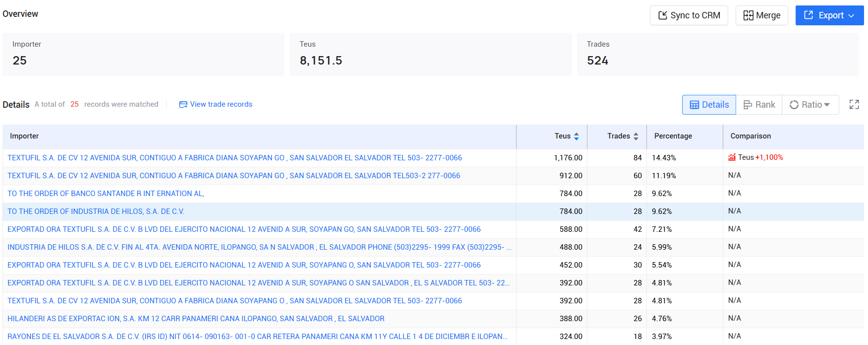Open TEXTUFIL importer row with TEL503-2 277-0066
Screen dimensions: 868x345
(233, 176)
